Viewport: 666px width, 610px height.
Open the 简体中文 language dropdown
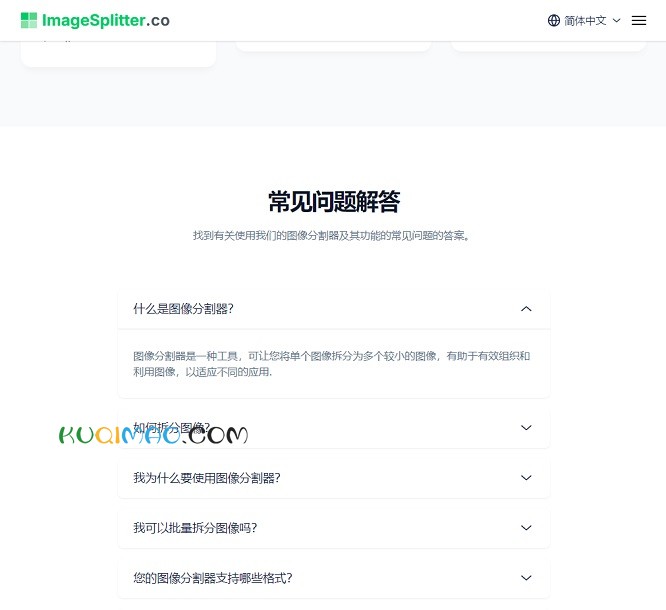tap(584, 20)
